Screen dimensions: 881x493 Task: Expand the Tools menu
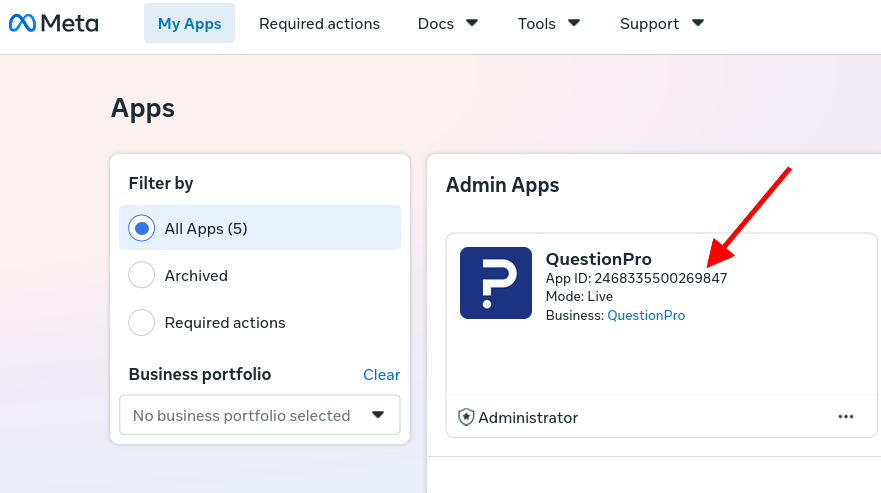(548, 24)
